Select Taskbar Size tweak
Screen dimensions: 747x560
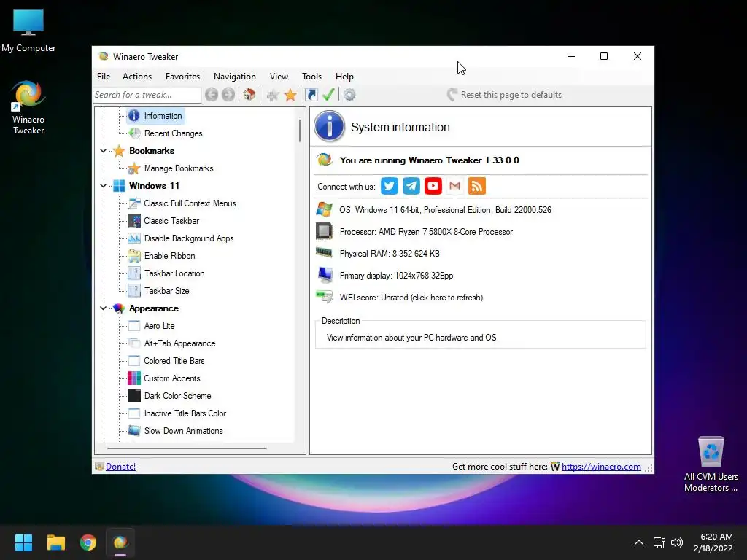[167, 291]
